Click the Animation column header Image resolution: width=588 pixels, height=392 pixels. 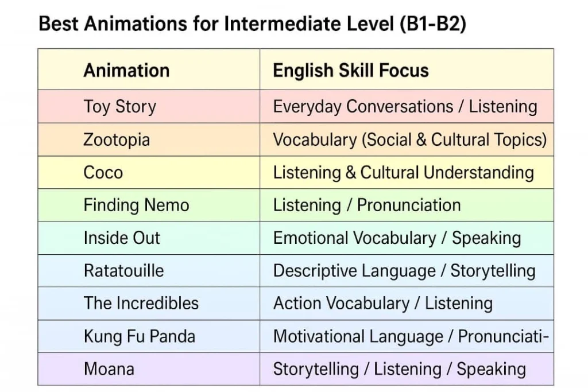pyautogui.click(x=149, y=69)
